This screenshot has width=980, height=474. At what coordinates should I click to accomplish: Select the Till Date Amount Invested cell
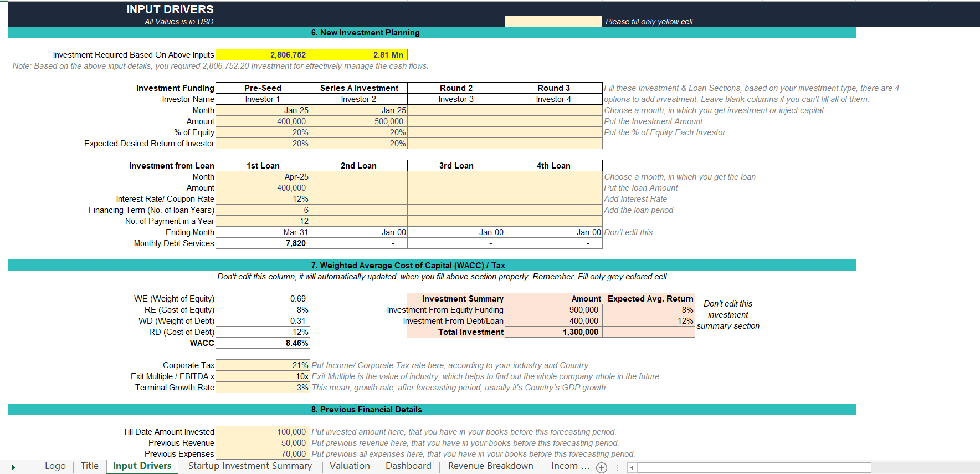(263, 432)
